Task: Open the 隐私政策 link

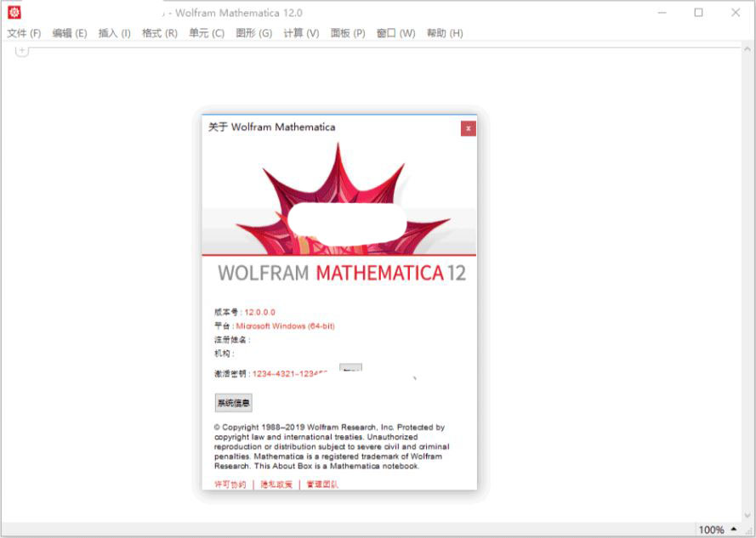Action: (x=276, y=484)
